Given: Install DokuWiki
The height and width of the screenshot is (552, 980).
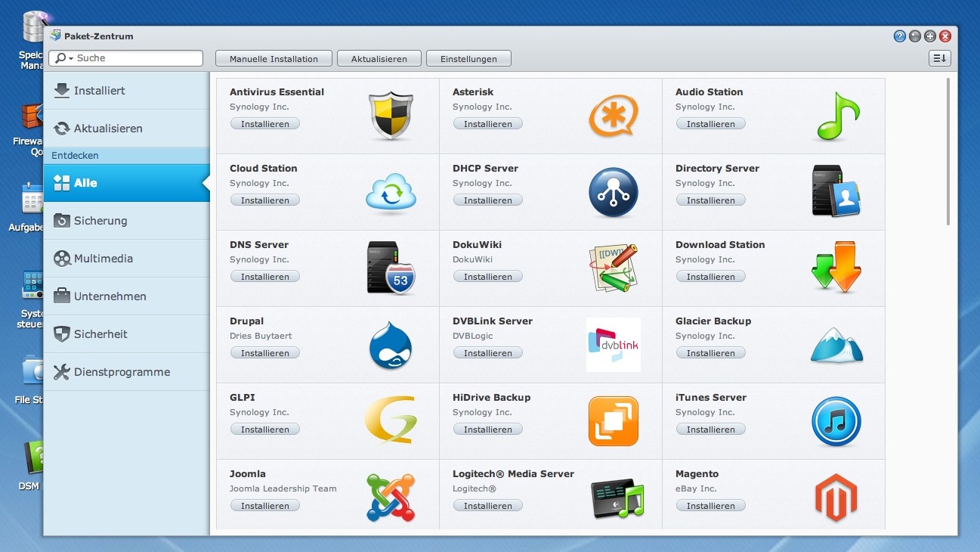Looking at the screenshot, I should 488,277.
